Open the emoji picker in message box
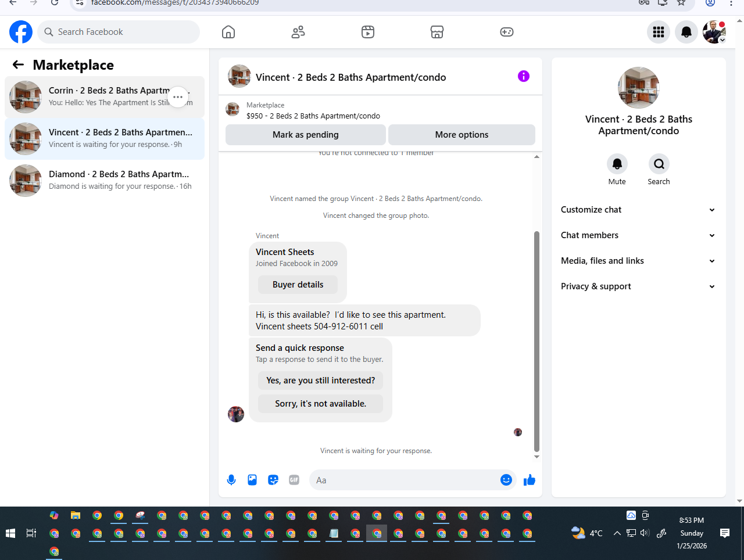The width and height of the screenshot is (744, 560). (x=506, y=480)
